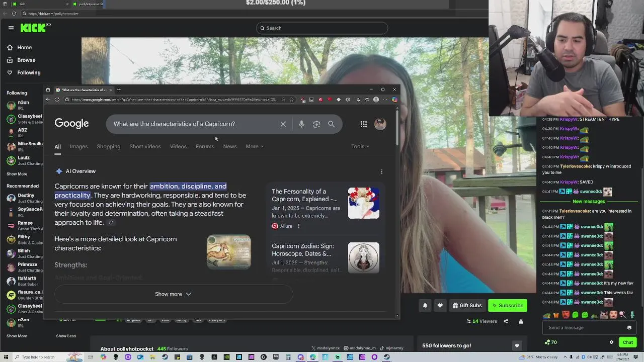This screenshot has width=644, height=362.
Task: Go to Kick Browse
Action: pos(21,60)
